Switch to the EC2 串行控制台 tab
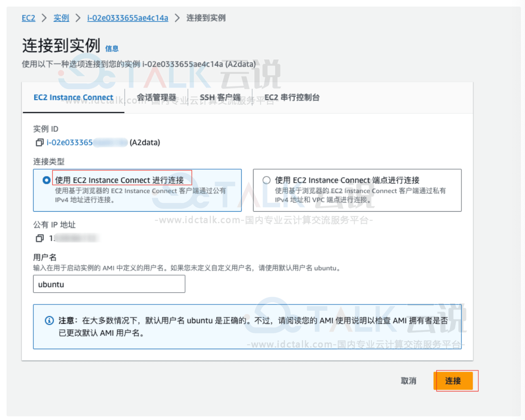The image size is (525, 420). pyautogui.click(x=292, y=97)
